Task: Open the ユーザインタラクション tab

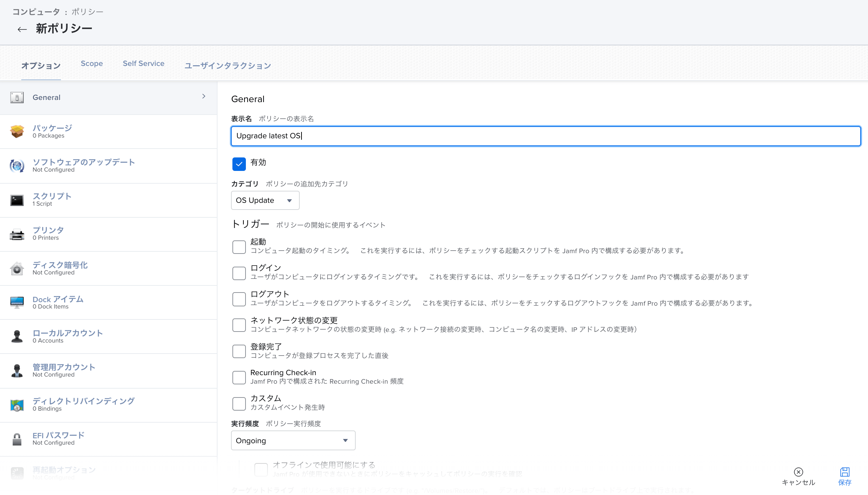Action: point(227,66)
